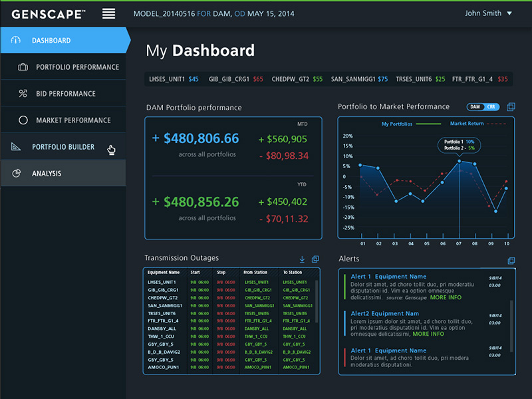
Task: Toggle the Market Return chart legend
Action: click(x=466, y=124)
